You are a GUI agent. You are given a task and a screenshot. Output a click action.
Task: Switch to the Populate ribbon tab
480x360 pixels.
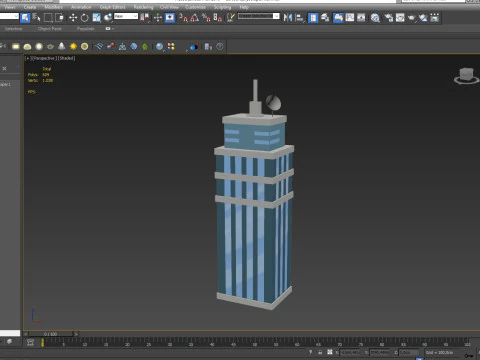(x=85, y=29)
